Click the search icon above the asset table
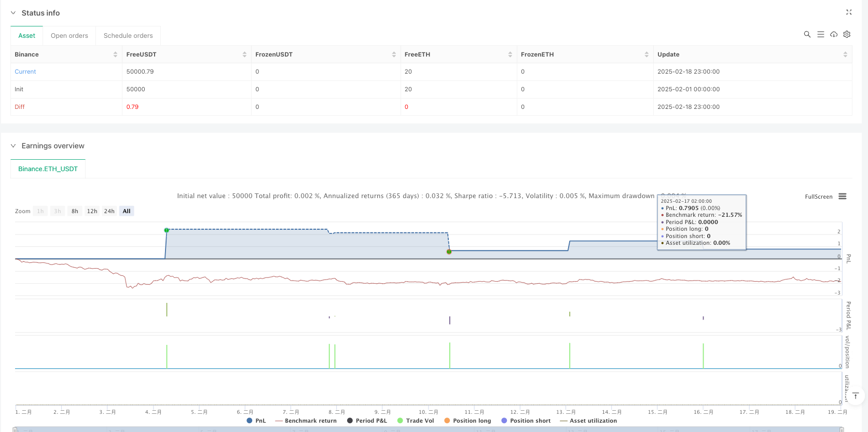 tap(807, 34)
